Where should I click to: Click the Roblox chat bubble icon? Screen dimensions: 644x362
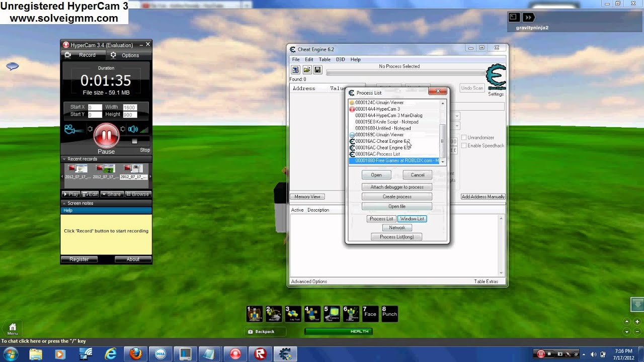[x=13, y=66]
